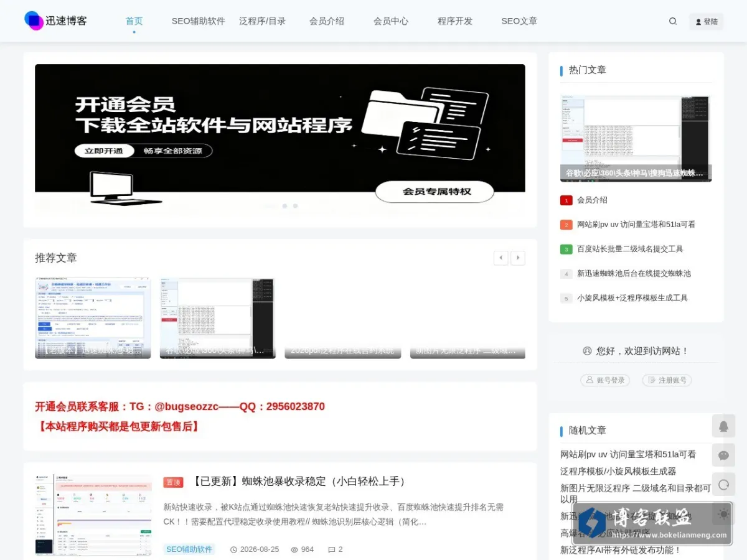Open the SEO辅助软件 nav menu
This screenshot has width=747, height=560.
coord(198,21)
